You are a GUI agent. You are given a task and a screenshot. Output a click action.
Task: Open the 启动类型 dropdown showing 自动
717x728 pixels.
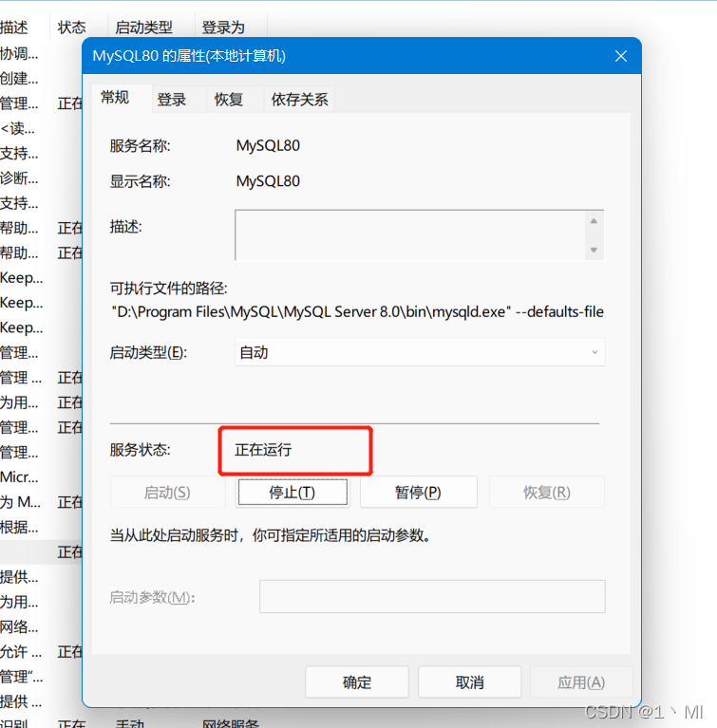pos(420,352)
